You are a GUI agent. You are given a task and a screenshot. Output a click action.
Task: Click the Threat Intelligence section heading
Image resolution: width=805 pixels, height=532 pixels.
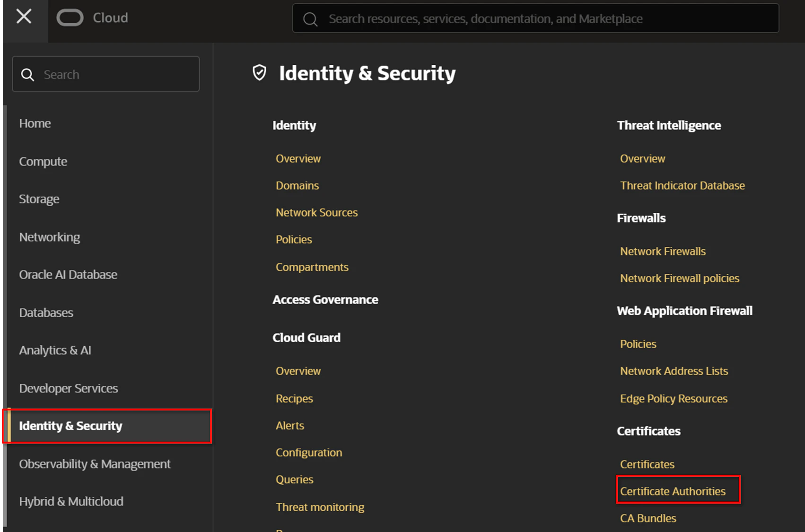[669, 125]
